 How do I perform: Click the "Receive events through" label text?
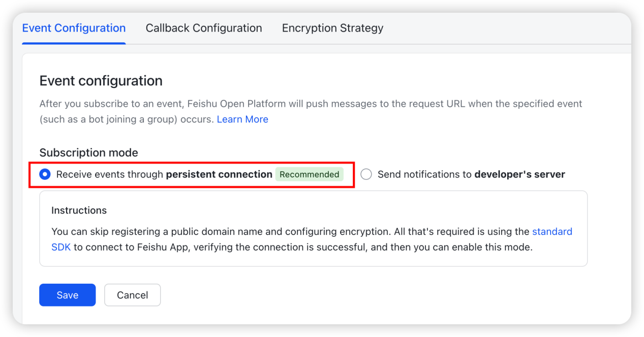click(110, 174)
